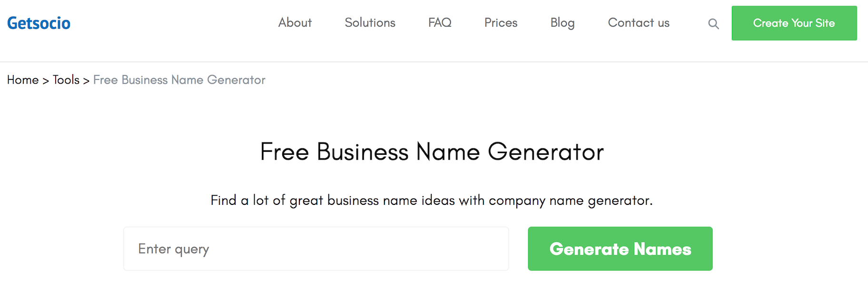Viewport: 868px width, 307px height.
Task: Open the FAQ page
Action: [x=440, y=23]
